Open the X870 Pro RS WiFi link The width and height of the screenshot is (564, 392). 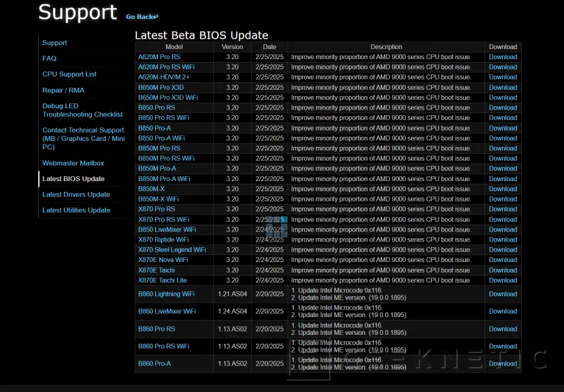pos(164,220)
